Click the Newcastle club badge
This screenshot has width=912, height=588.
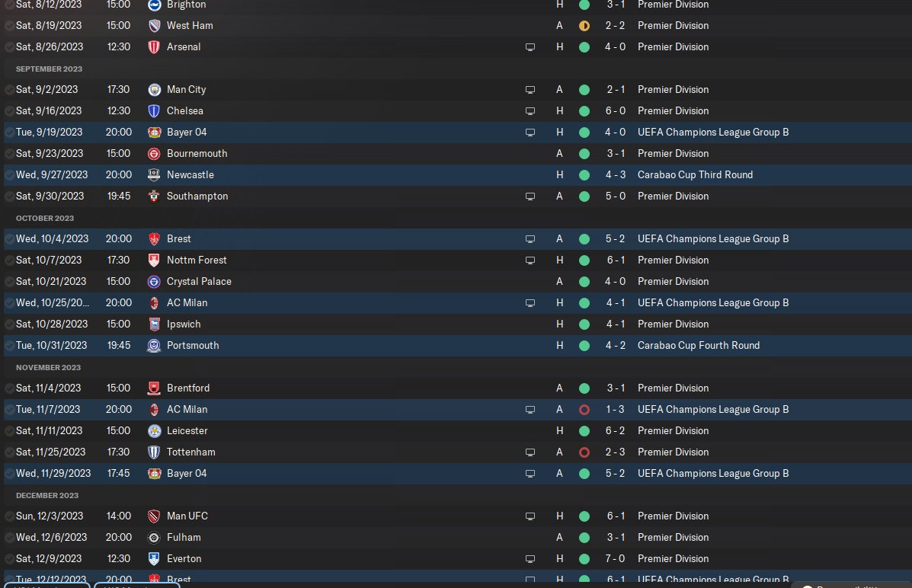(154, 174)
